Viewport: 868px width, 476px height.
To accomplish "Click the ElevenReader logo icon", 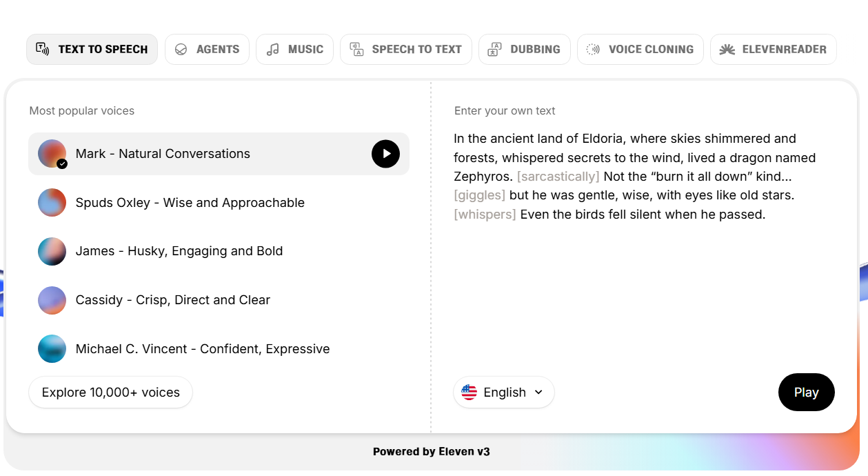I will click(x=727, y=50).
